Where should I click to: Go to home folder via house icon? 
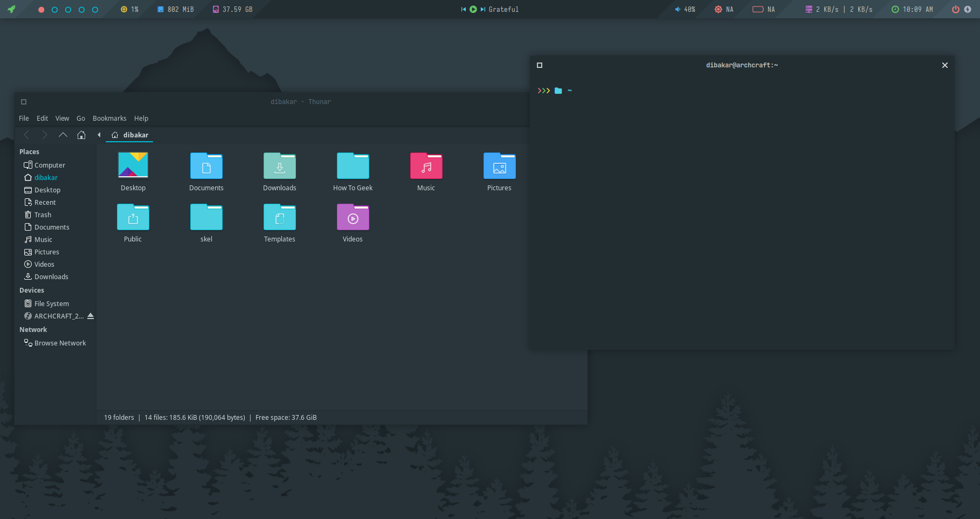pyautogui.click(x=81, y=135)
